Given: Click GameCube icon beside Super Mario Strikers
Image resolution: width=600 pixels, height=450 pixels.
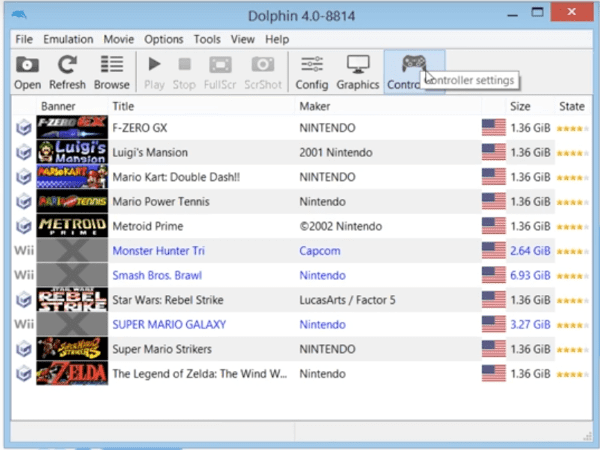Looking at the screenshot, I should 24,349.
